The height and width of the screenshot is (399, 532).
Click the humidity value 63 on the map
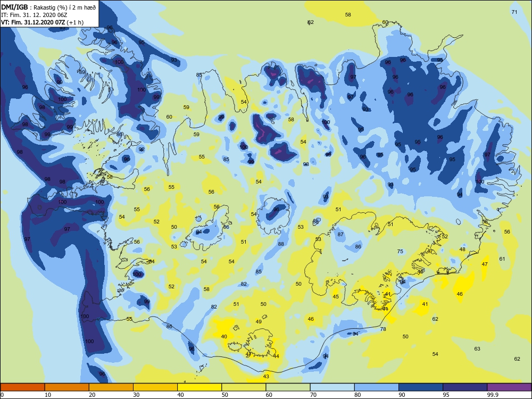pyautogui.click(x=477, y=349)
